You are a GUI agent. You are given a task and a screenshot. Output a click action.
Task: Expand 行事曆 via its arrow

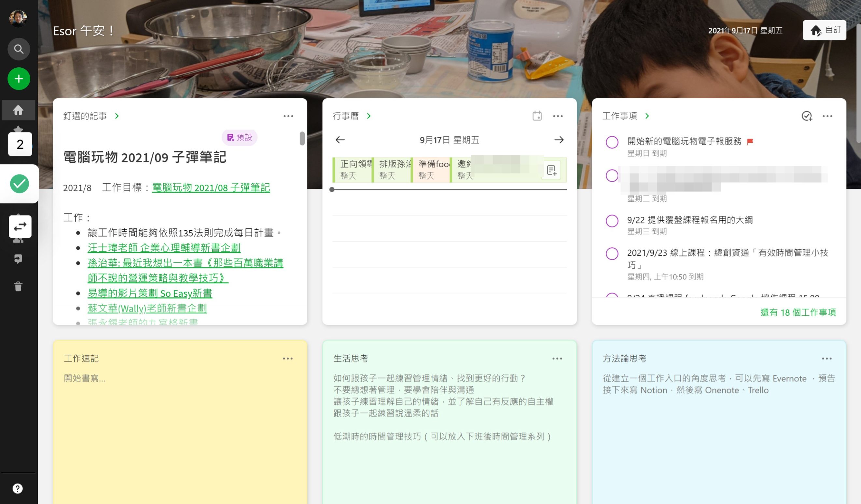[x=369, y=116]
